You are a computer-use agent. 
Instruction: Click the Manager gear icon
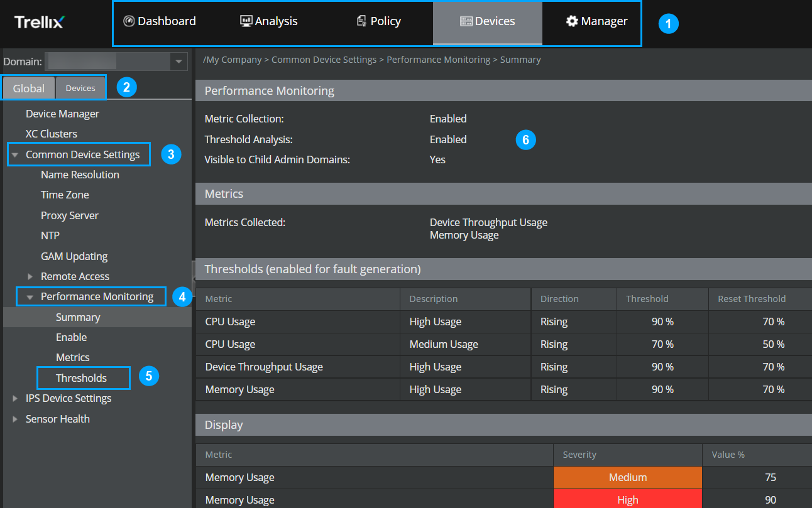[572, 21]
